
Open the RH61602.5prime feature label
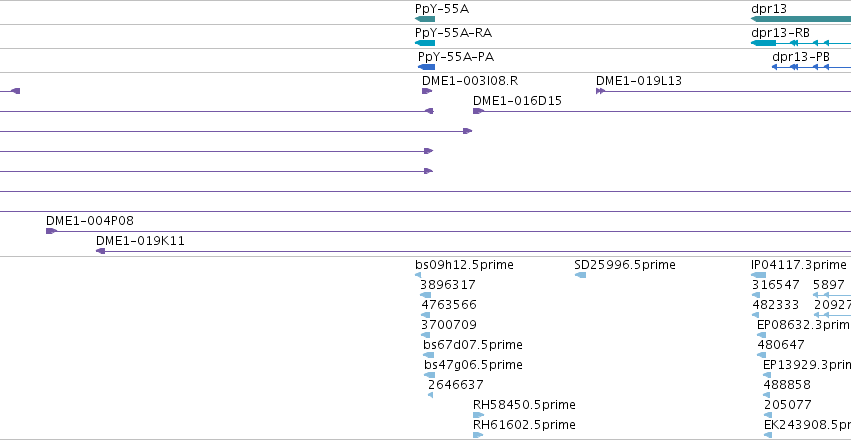(x=524, y=425)
